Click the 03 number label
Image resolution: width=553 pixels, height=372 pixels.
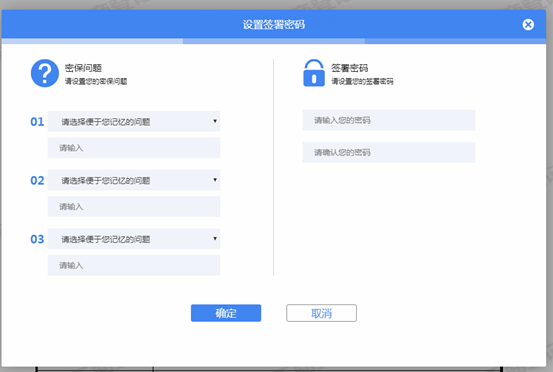click(x=37, y=239)
